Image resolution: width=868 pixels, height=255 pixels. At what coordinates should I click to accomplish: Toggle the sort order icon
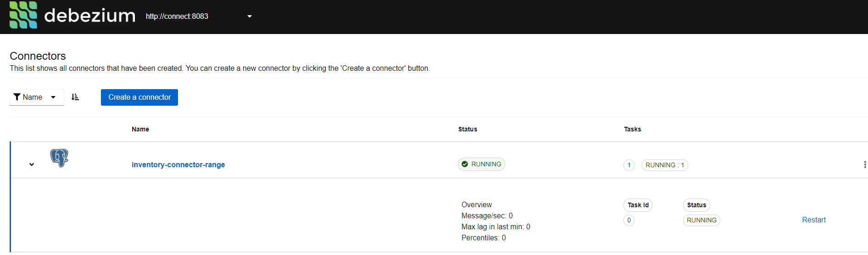[75, 97]
